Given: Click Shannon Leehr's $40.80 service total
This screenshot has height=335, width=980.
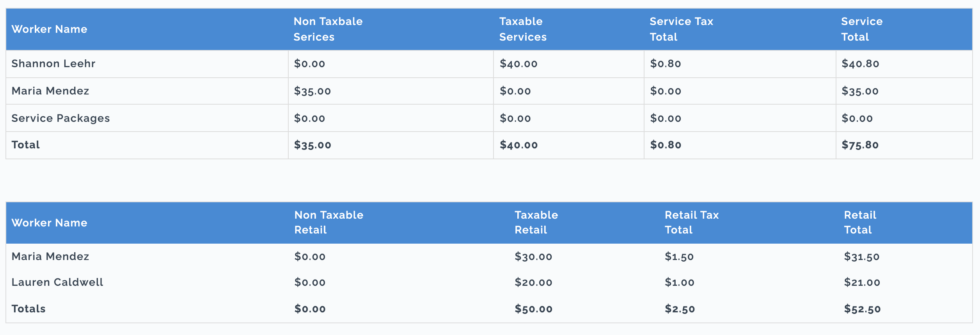Looking at the screenshot, I should (860, 64).
